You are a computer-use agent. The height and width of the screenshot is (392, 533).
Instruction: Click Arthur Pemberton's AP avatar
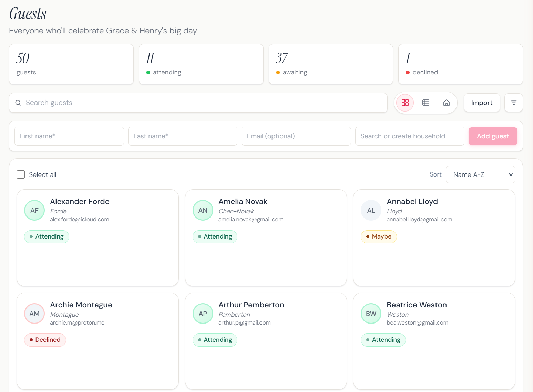(203, 314)
